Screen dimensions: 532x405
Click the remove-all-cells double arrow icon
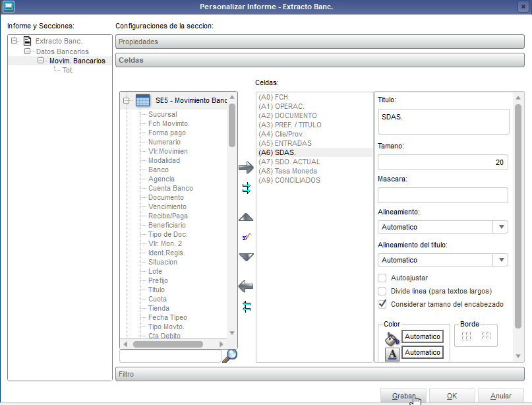(x=247, y=307)
